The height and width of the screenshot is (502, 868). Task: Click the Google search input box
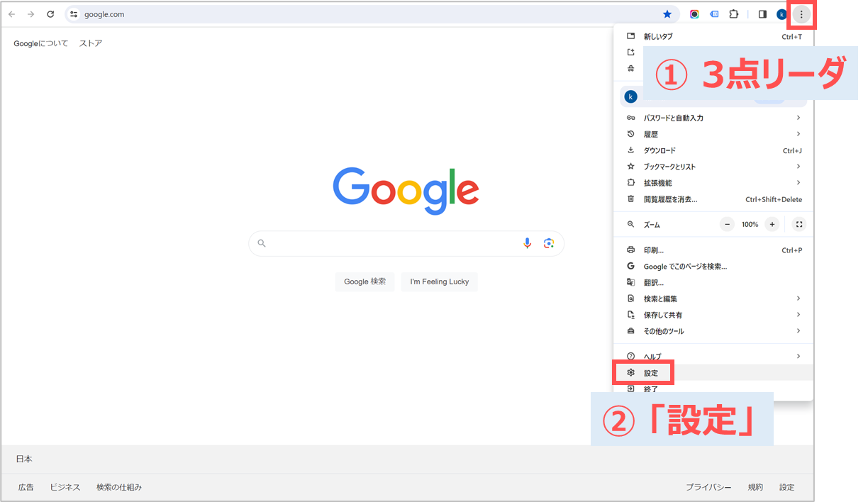click(x=406, y=243)
